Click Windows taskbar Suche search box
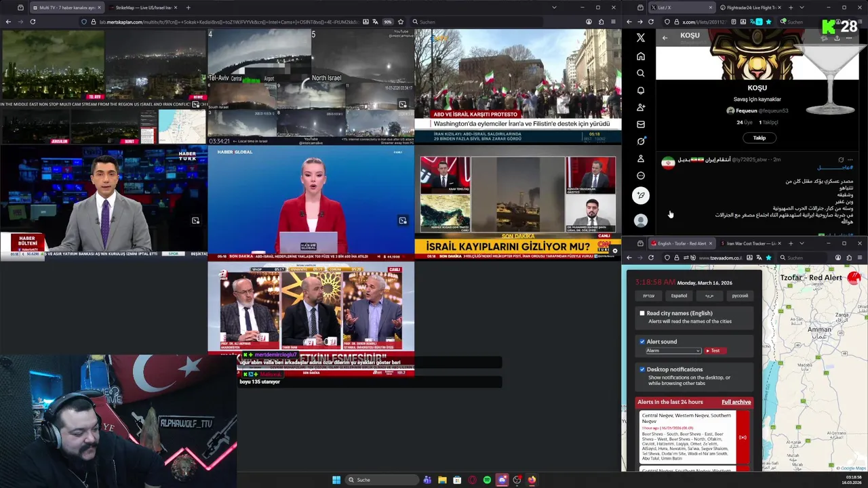The height and width of the screenshot is (488, 868). tap(382, 480)
